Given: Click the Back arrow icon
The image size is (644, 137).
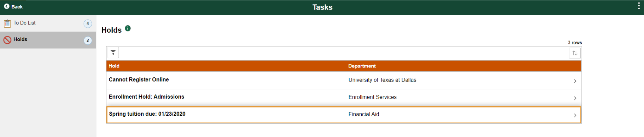Looking at the screenshot, I should point(6,6).
